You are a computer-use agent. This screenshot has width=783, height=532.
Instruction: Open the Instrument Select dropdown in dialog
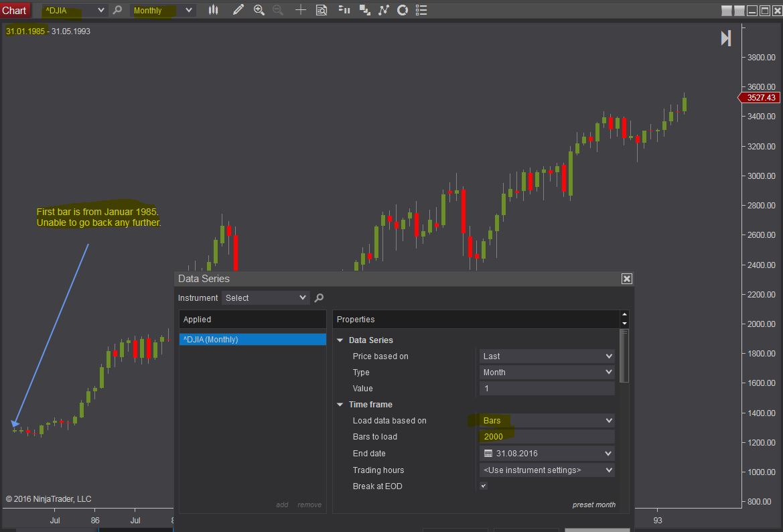click(265, 297)
